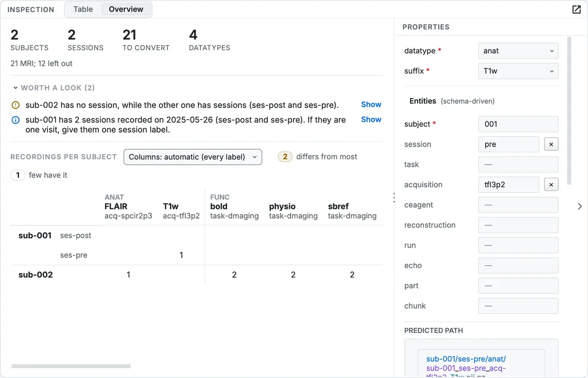Click the Properties panel vertical scrollbar
The width and height of the screenshot is (588, 378).
point(569,111)
